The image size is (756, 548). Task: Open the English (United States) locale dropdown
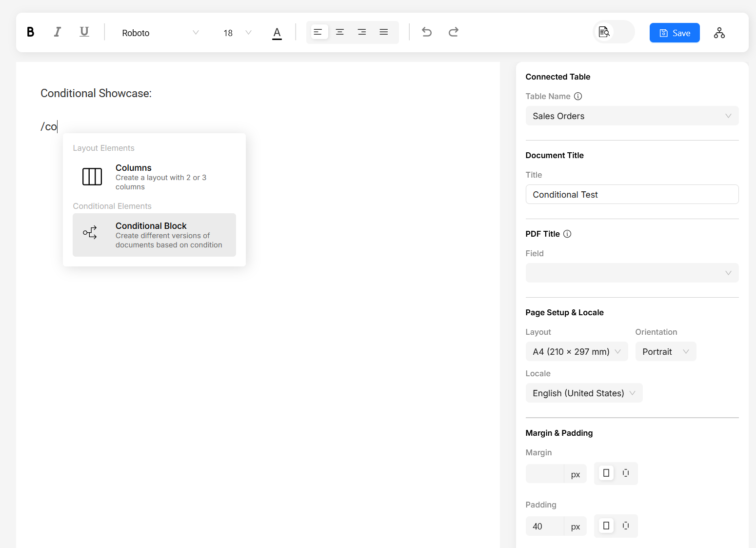point(584,393)
